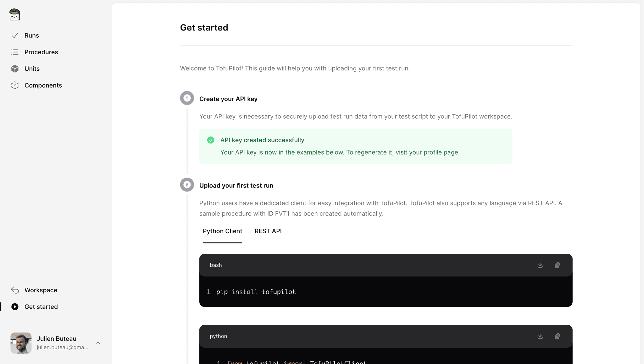
Task: Select the REST API tab
Action: [x=268, y=231]
